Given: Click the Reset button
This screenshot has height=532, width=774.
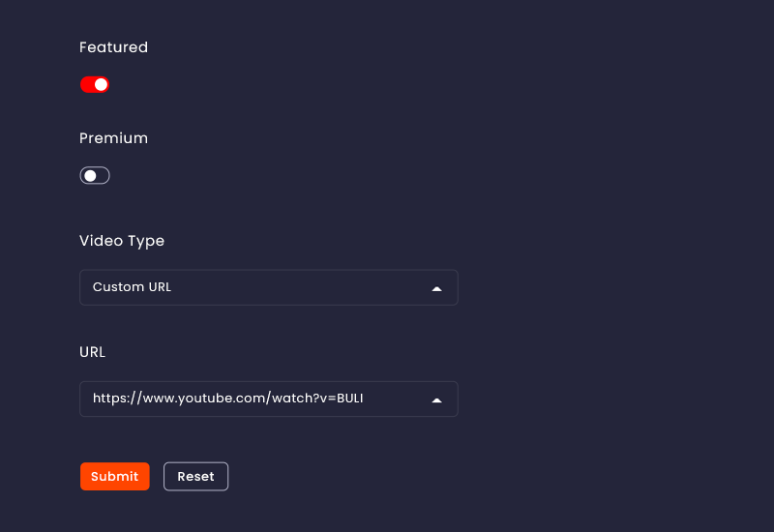Looking at the screenshot, I should point(195,476).
